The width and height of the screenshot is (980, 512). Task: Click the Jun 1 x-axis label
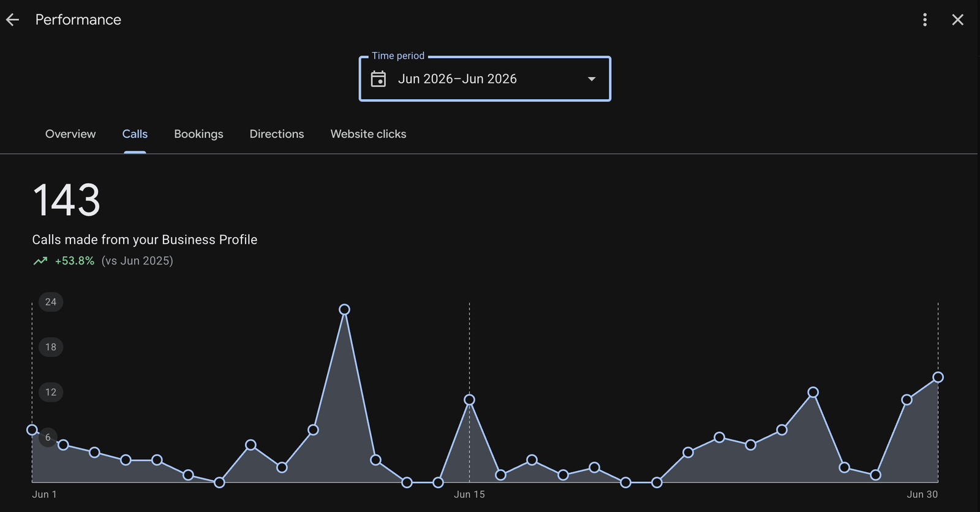coord(44,494)
